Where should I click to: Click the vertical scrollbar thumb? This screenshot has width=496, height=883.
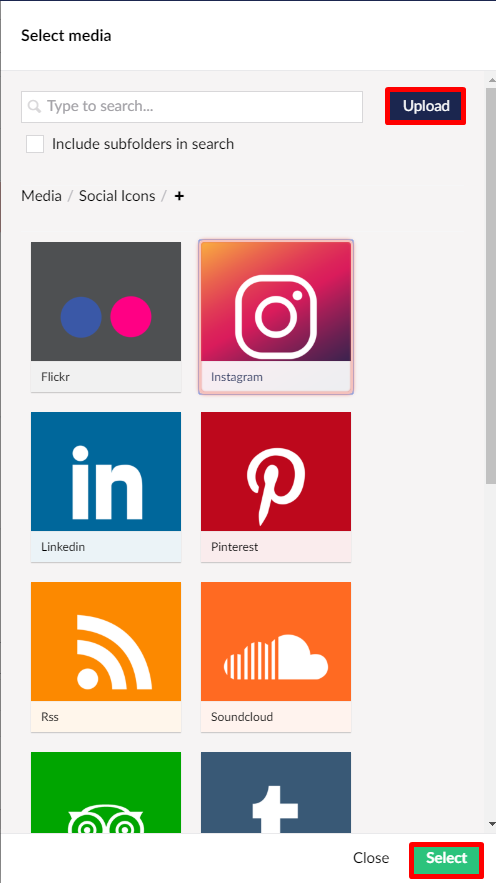491,284
